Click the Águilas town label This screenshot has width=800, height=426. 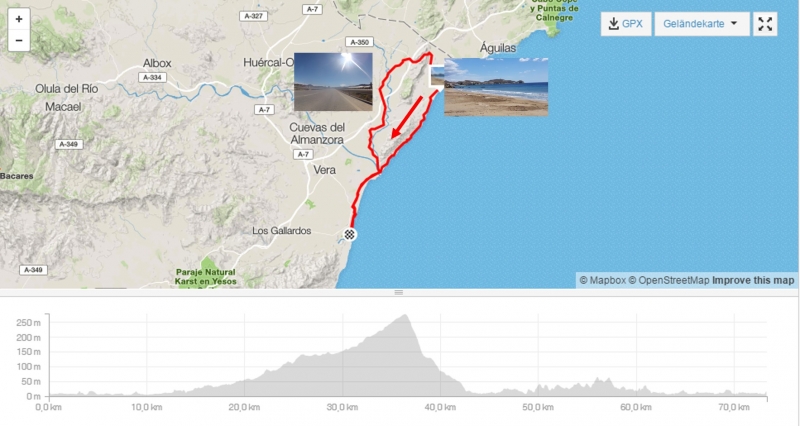coord(498,48)
